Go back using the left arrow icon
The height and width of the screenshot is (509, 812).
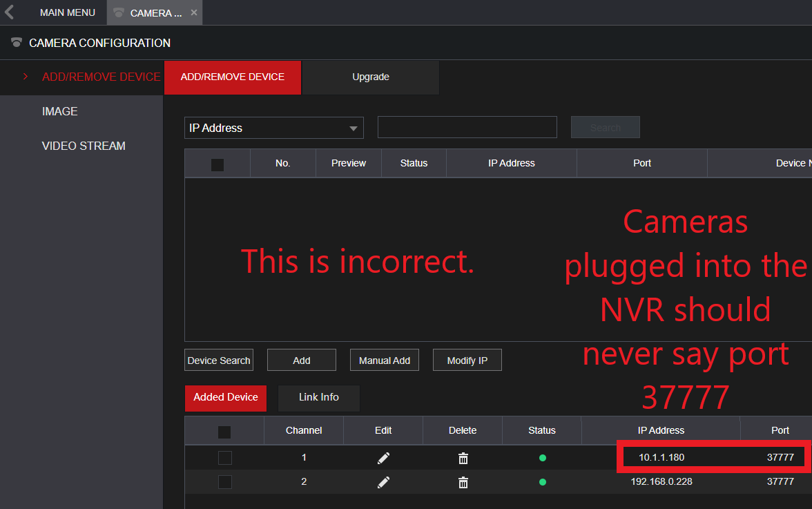coord(10,12)
